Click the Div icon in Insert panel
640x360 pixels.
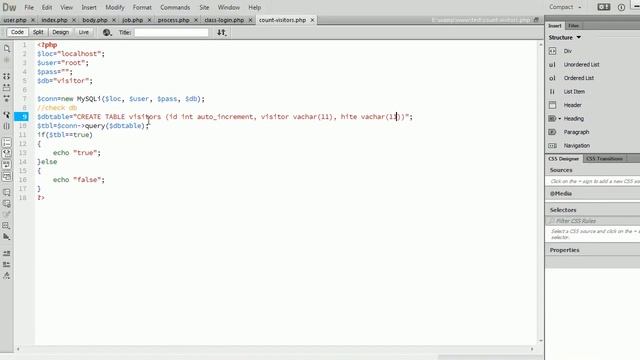tap(552, 51)
